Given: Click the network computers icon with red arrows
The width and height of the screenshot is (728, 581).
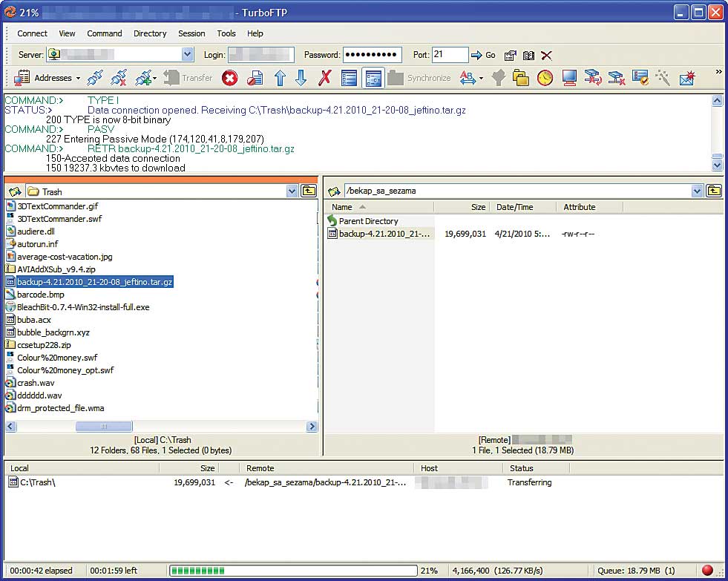Looking at the screenshot, I should pos(593,78).
